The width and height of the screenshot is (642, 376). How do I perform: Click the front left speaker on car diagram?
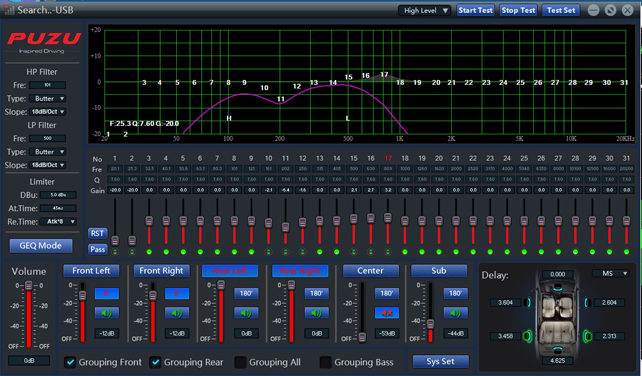click(x=528, y=303)
